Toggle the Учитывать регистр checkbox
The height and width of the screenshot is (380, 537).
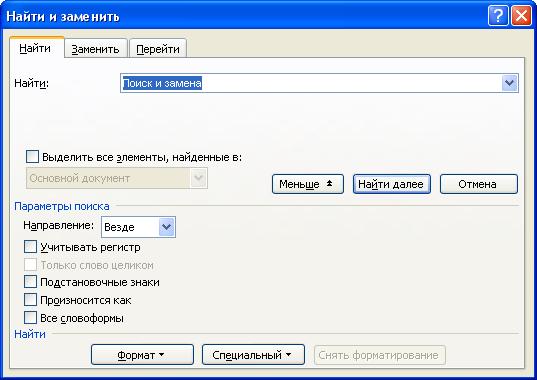pos(30,247)
